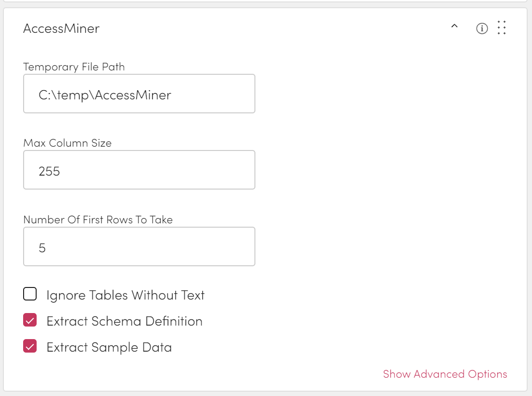Place cursor on the C:\temp\AccessMiner path text
This screenshot has width=532, height=396.
[x=105, y=95]
